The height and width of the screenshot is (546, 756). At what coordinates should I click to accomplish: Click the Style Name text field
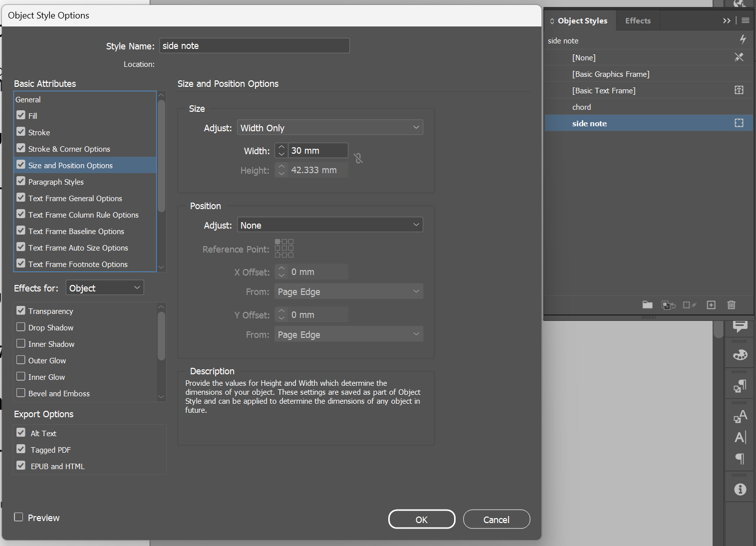(x=254, y=46)
